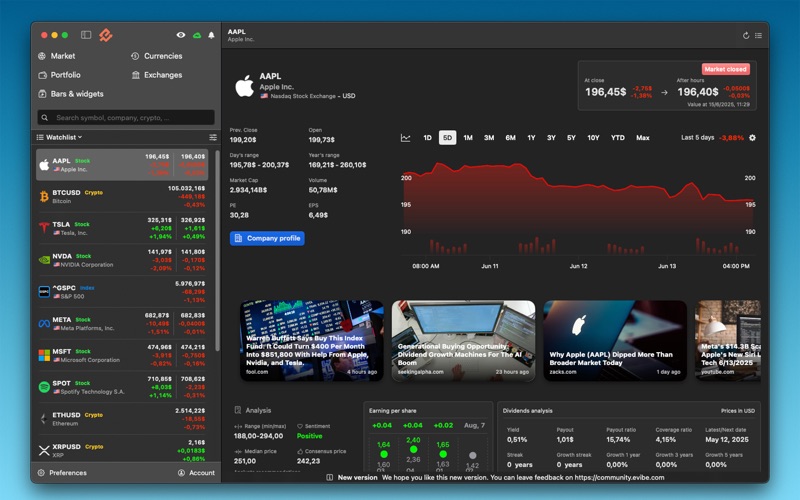Viewport: 800px width, 500px height.
Task: Click the NVIDIA logo icon
Action: point(44,260)
